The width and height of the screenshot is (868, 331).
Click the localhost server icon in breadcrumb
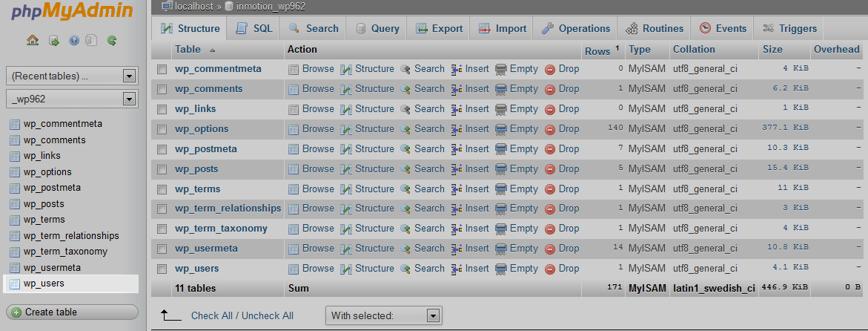pos(167,6)
